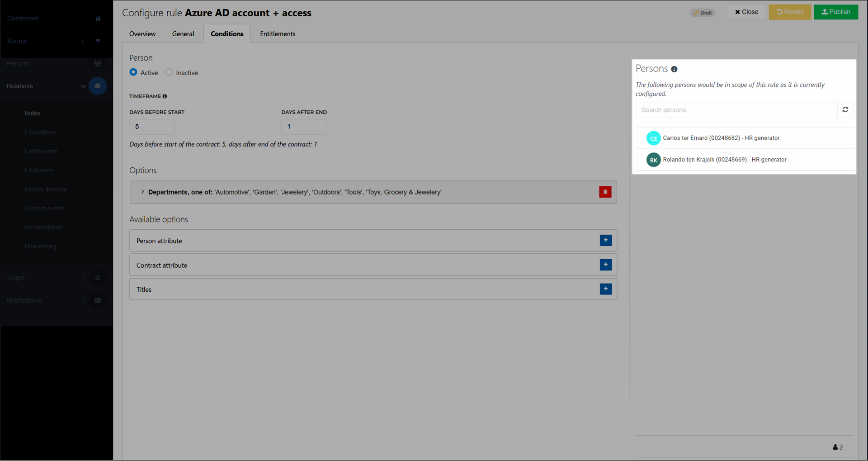Click the Revert button
This screenshot has height=461, width=868.
click(x=790, y=12)
